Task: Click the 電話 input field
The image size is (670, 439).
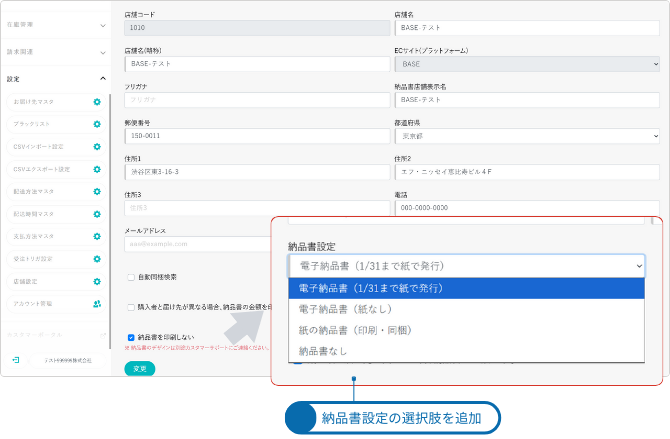Action: [x=527, y=208]
